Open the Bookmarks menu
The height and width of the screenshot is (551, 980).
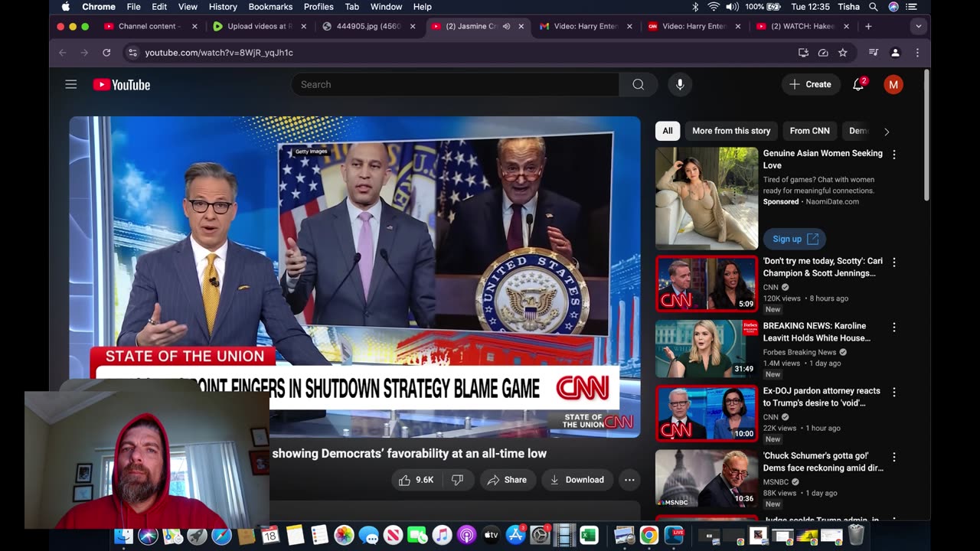pyautogui.click(x=270, y=7)
